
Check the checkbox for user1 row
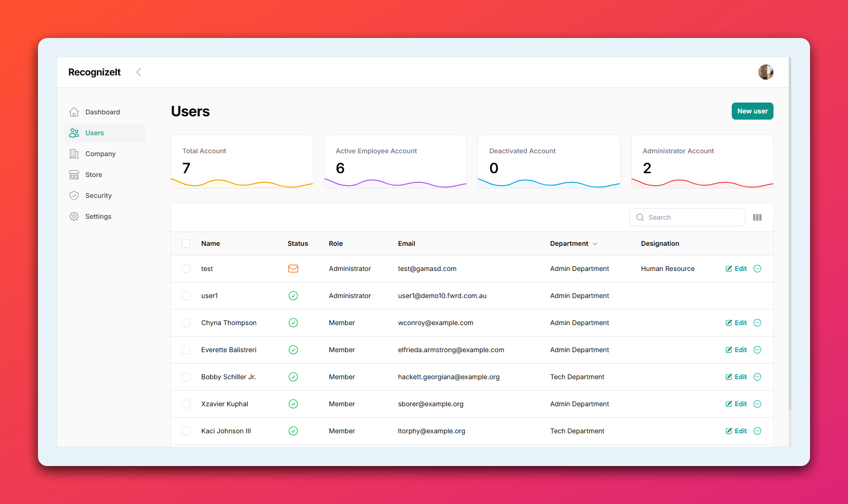coord(186,296)
